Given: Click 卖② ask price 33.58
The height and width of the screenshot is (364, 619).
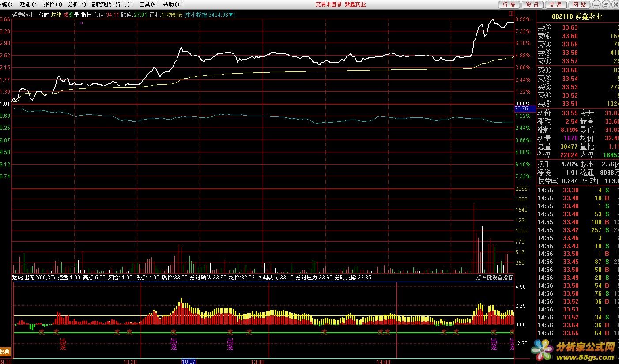Looking at the screenshot, I should tap(570, 53).
